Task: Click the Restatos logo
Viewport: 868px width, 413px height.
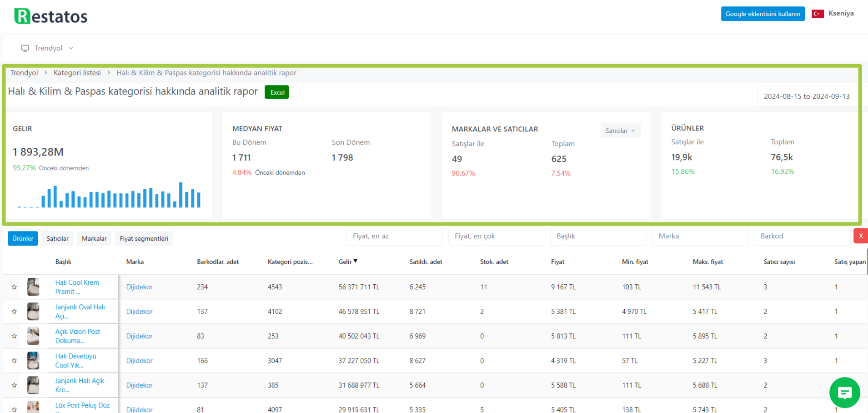Action: [51, 16]
